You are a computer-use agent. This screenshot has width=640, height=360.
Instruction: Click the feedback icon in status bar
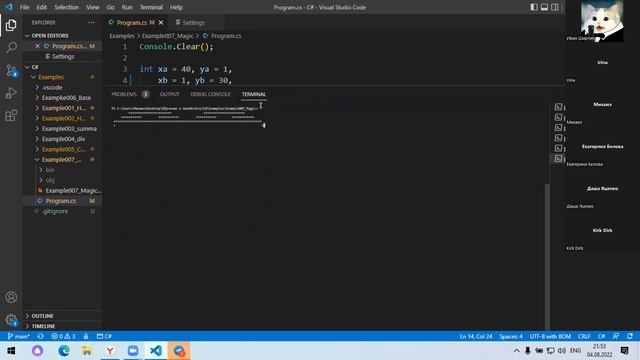(x=616, y=336)
